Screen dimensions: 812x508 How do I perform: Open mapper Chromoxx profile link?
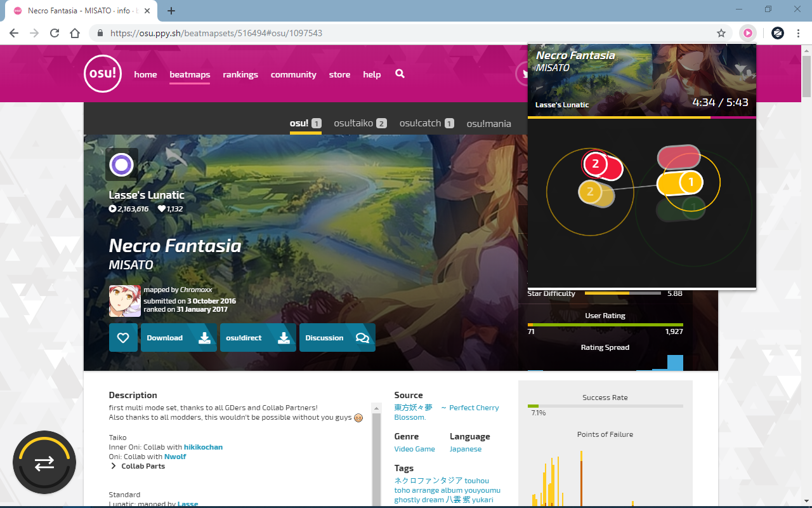coord(197,290)
